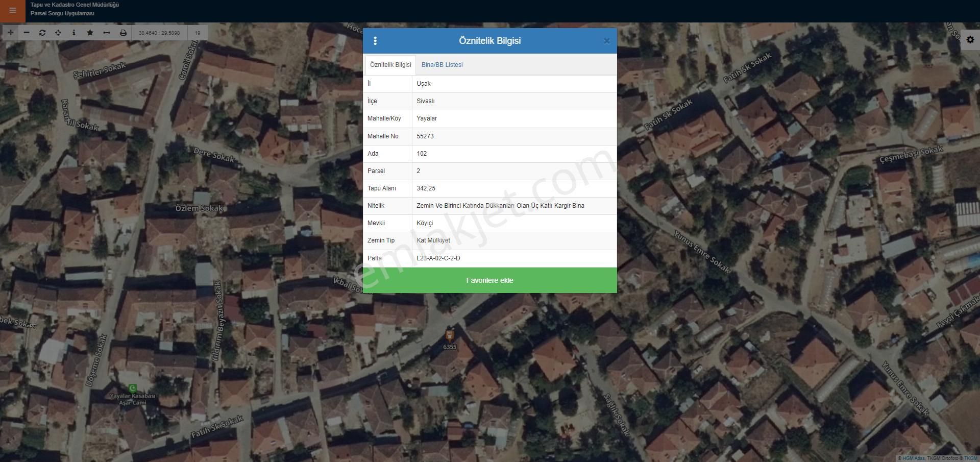
Task: Zoom out with the minus tool
Action: pyautogui.click(x=27, y=33)
